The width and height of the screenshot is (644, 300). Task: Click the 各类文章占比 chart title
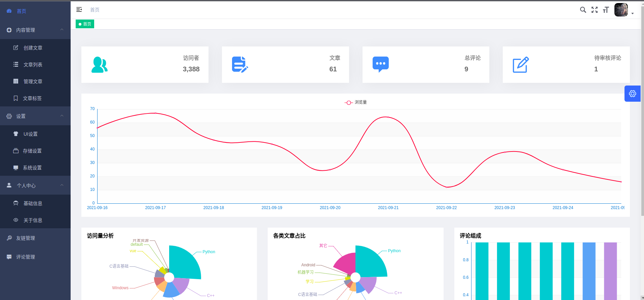click(x=289, y=236)
